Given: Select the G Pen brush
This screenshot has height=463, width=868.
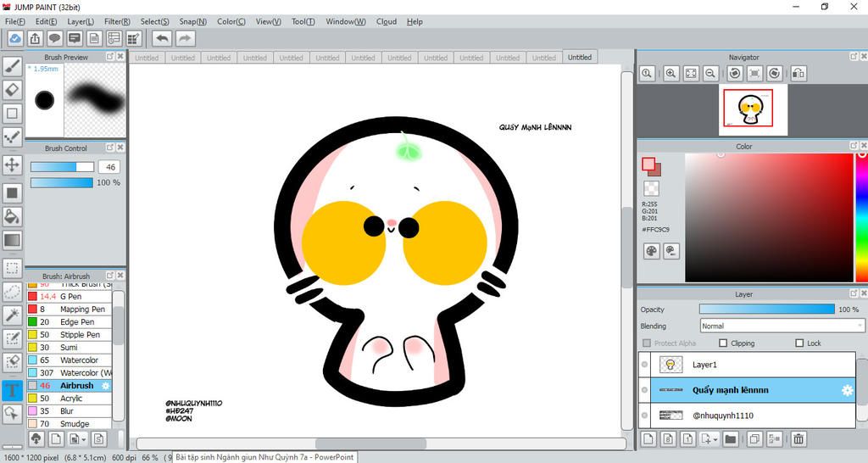Looking at the screenshot, I should (x=70, y=296).
